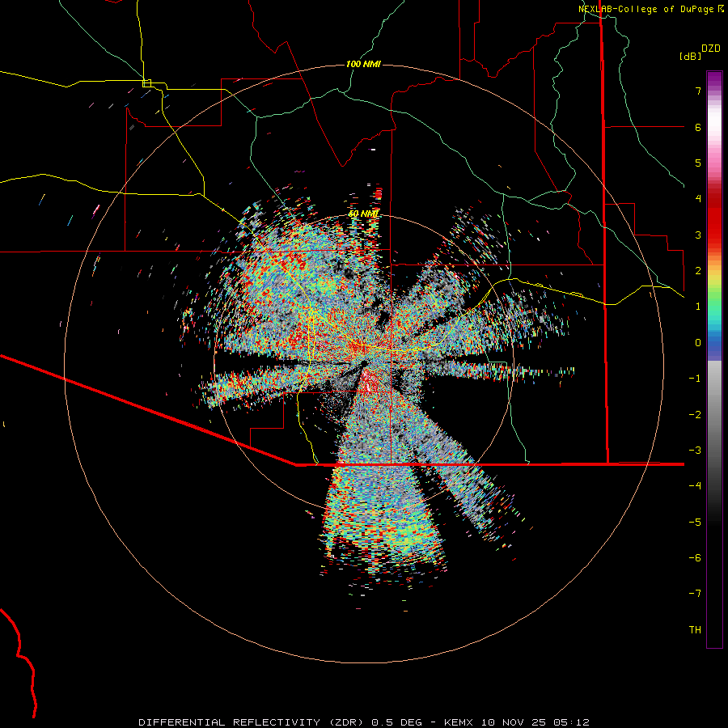Image resolution: width=728 pixels, height=728 pixels.
Task: Click the [dB] units label
Action: point(690,56)
